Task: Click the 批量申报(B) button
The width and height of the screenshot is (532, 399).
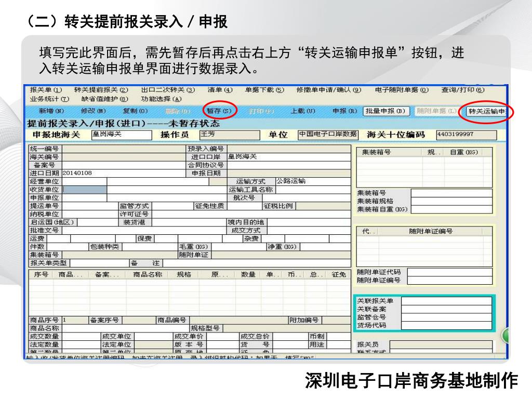Action: (386, 111)
